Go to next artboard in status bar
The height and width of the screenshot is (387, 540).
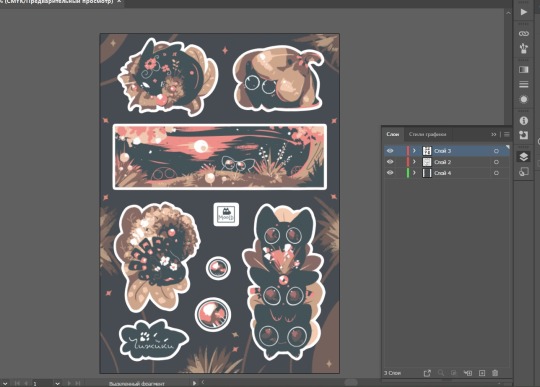(x=69, y=383)
